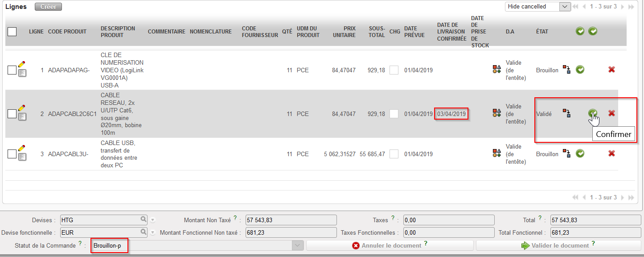Click the Devises input field containing HTG
The image size is (644, 257).
point(100,220)
